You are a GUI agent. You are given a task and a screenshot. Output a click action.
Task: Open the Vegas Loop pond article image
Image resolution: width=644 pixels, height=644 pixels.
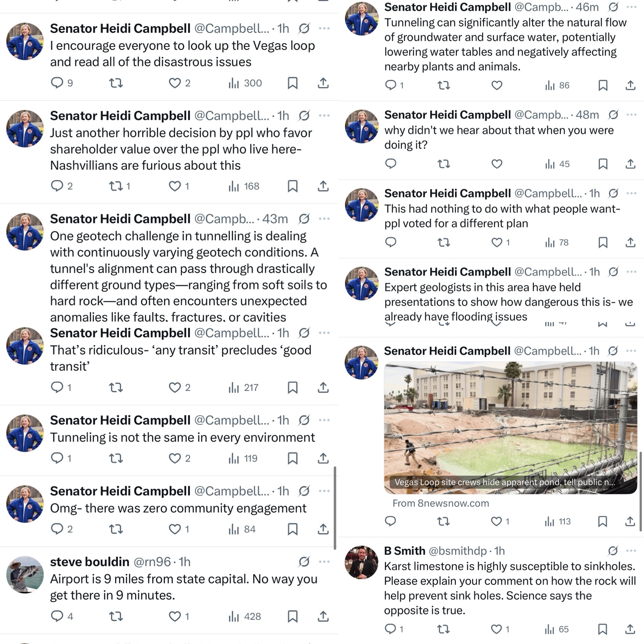pyautogui.click(x=510, y=427)
